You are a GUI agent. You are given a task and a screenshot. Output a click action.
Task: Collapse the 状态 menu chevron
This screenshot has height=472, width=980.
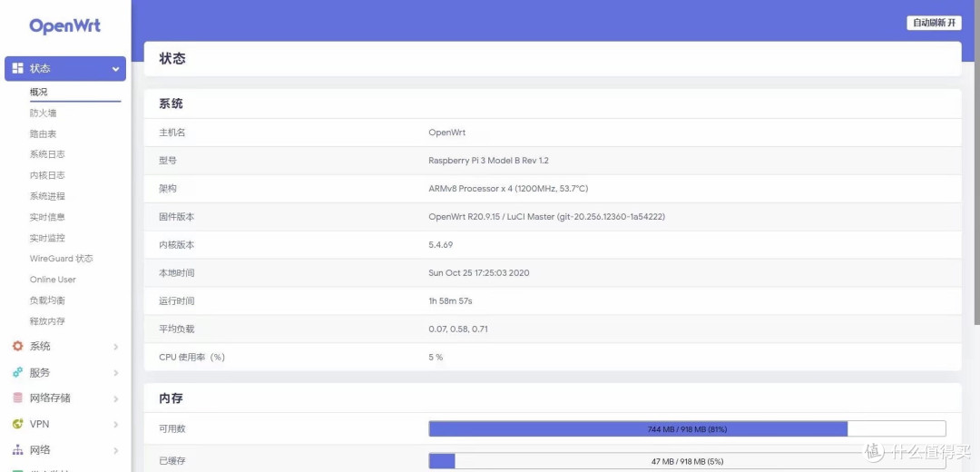point(115,69)
